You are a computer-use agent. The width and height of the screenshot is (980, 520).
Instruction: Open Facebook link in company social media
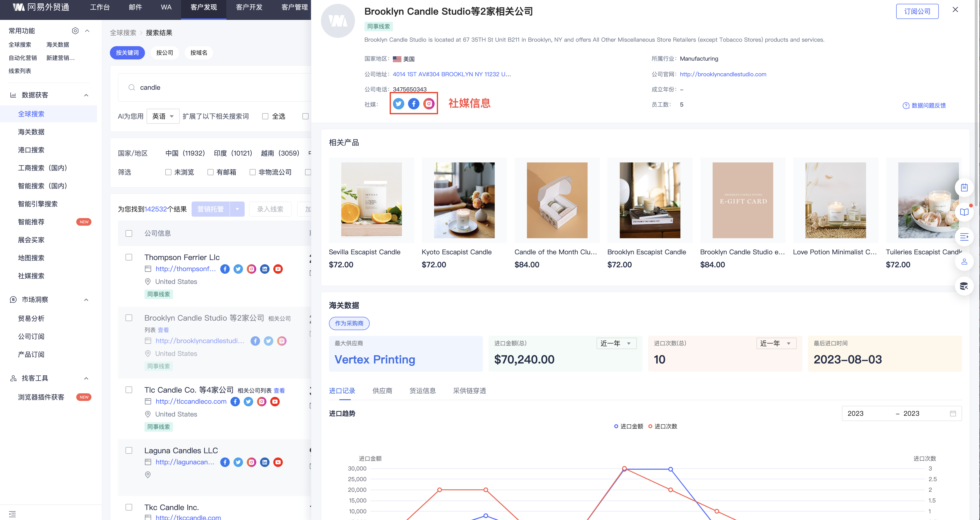pos(414,103)
